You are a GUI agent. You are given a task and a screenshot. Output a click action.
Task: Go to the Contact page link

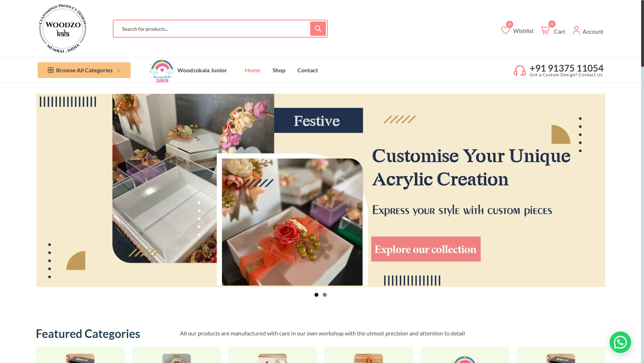coord(308,71)
